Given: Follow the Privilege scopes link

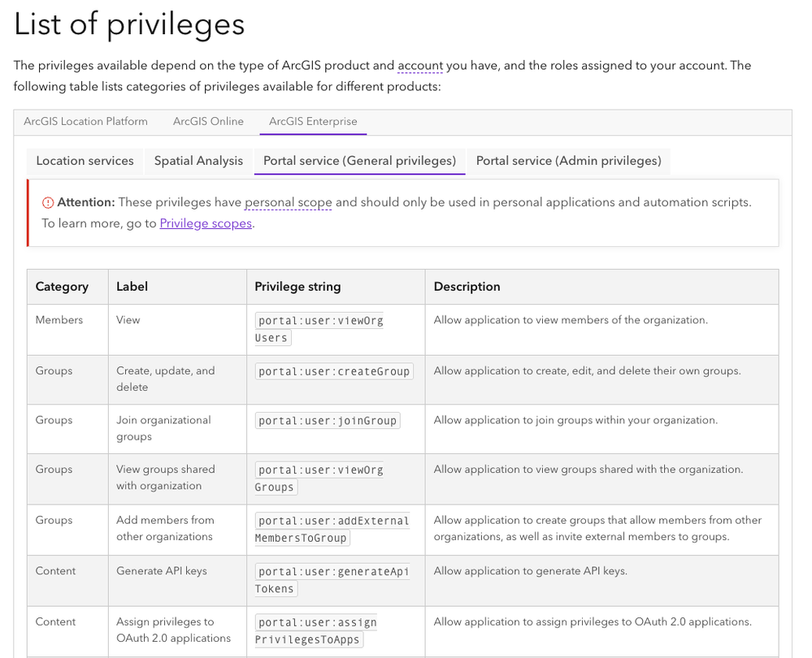Looking at the screenshot, I should [x=206, y=223].
